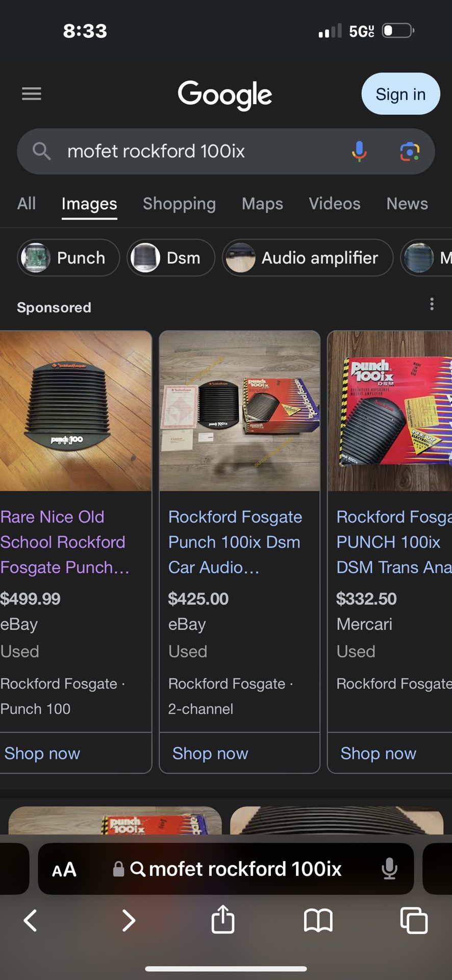Screen dimensions: 452x980
Task: Filter images by Punch chip
Action: pyautogui.click(x=69, y=258)
